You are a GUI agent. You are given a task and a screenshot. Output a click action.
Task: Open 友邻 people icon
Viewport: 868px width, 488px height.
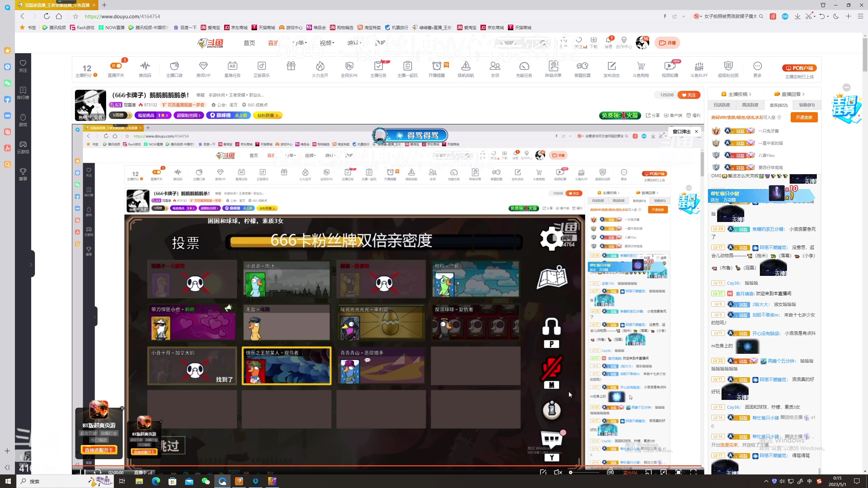point(495,66)
